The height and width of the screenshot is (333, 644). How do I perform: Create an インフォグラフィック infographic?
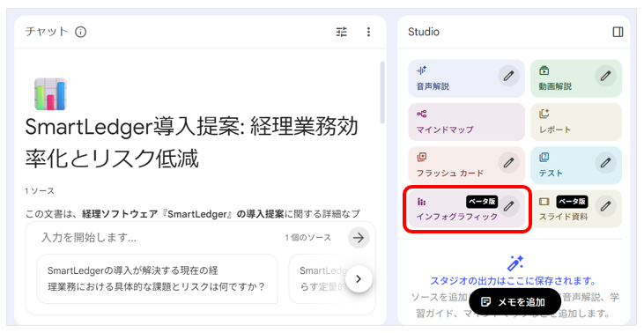(467, 209)
